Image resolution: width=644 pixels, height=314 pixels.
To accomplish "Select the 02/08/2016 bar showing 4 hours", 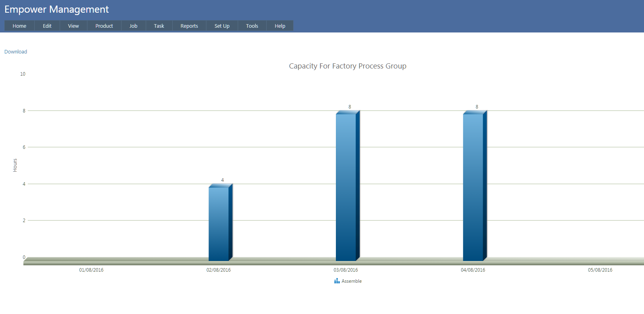I will pyautogui.click(x=219, y=224).
